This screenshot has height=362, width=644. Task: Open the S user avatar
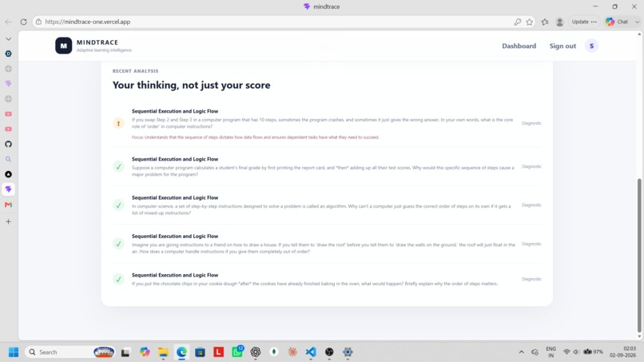591,46
